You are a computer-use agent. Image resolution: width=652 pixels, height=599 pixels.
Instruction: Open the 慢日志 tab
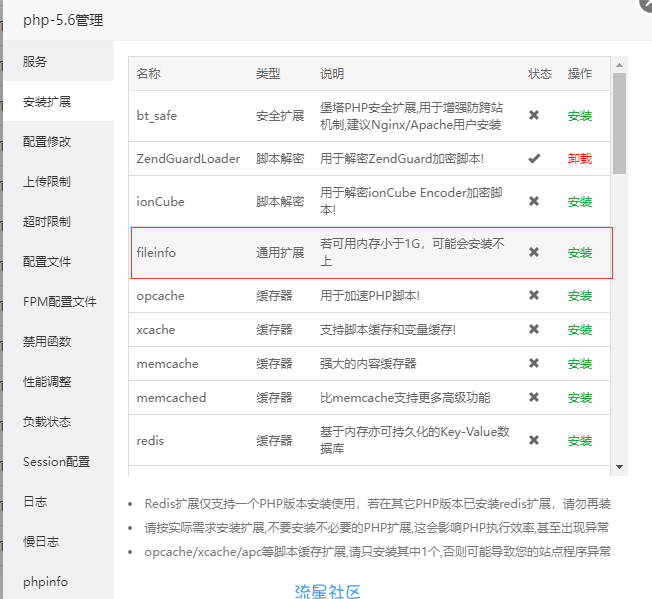click(x=58, y=541)
